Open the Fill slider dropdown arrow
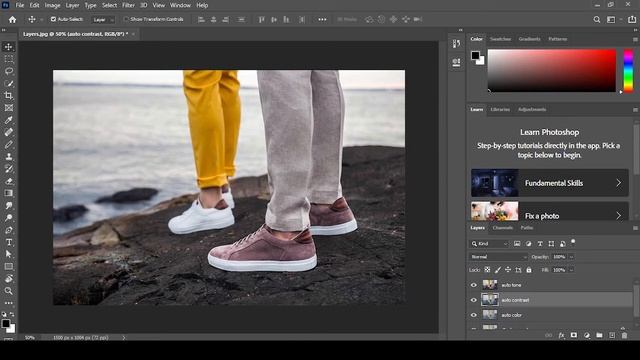Screen dimensions: 640x360 [x=571, y=270]
